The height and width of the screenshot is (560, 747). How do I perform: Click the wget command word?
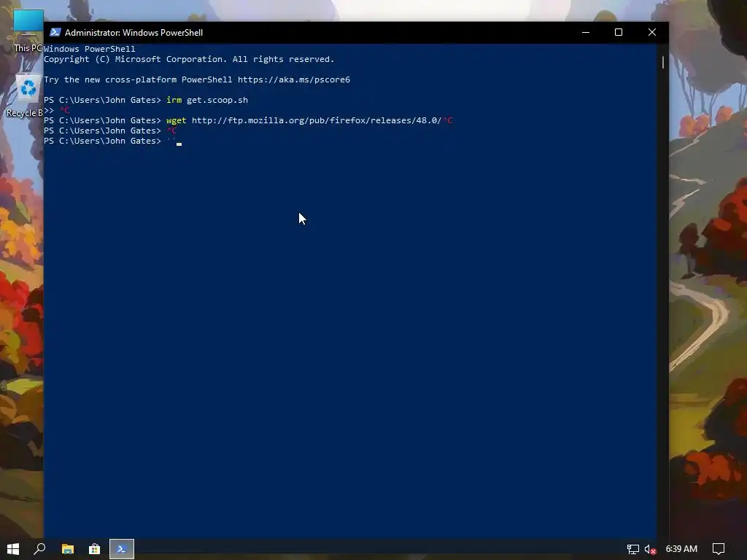(177, 120)
